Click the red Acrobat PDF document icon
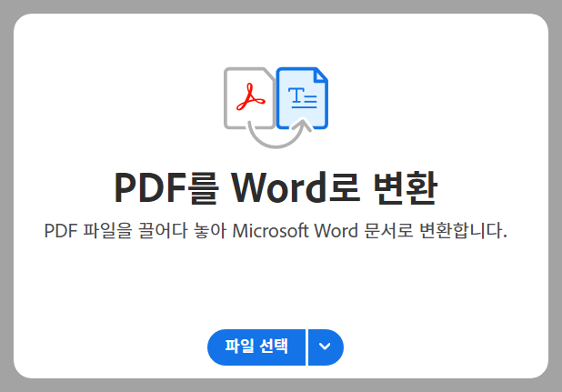562x392 pixels. (x=249, y=98)
